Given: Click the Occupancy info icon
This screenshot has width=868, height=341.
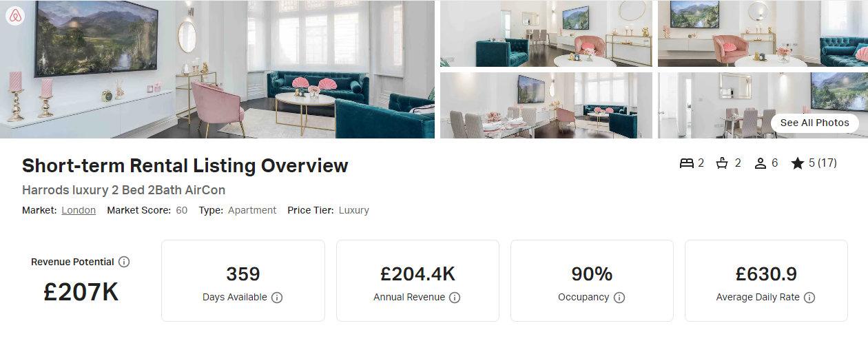Looking at the screenshot, I should (619, 298).
